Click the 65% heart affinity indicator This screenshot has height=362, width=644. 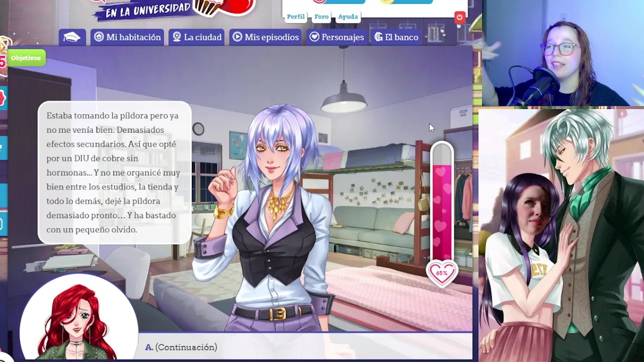pyautogui.click(x=441, y=273)
